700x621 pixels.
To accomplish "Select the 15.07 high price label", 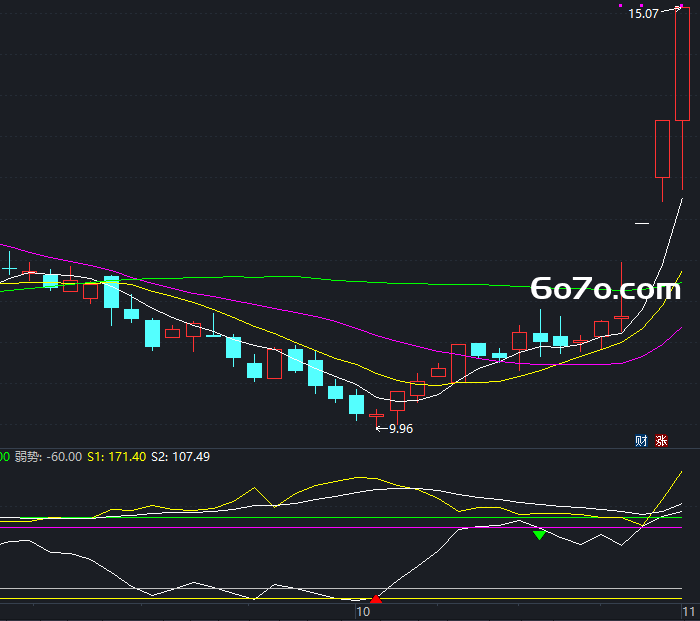I will coord(643,14).
